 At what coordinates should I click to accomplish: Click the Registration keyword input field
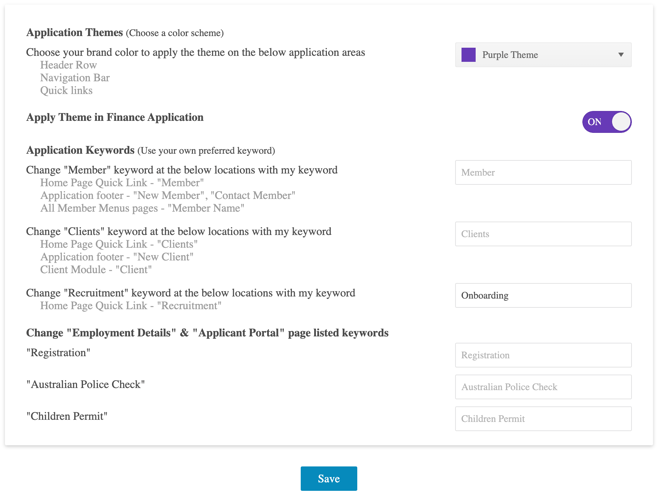pyautogui.click(x=542, y=355)
